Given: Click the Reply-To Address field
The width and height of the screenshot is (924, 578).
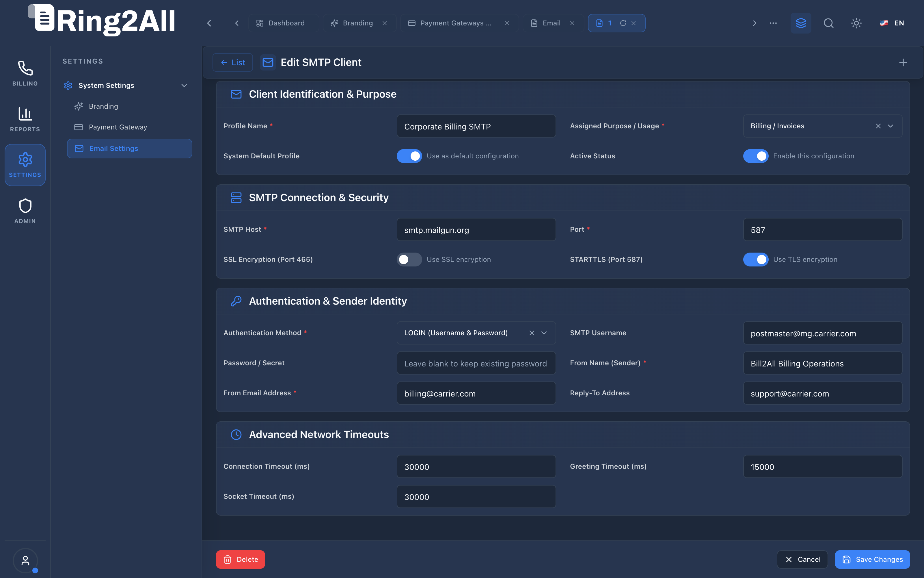Looking at the screenshot, I should (822, 393).
